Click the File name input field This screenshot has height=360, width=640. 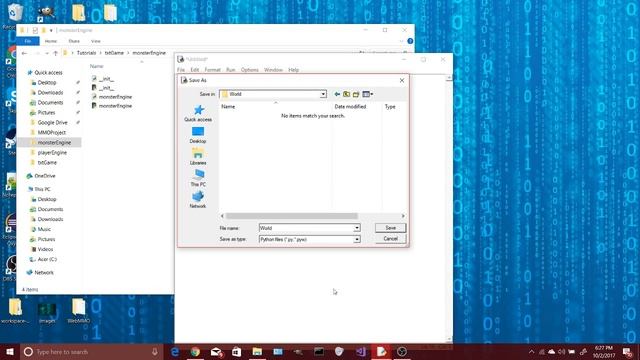pyautogui.click(x=306, y=228)
